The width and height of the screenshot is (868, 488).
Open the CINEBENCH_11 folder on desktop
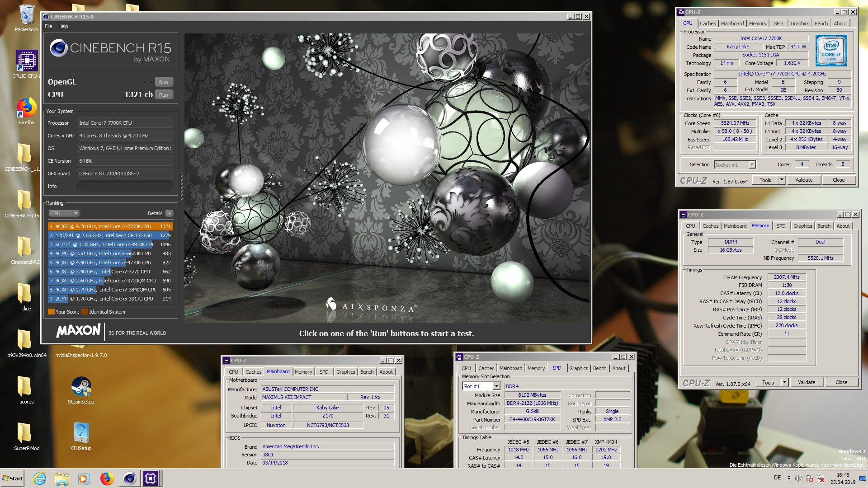tap(24, 157)
